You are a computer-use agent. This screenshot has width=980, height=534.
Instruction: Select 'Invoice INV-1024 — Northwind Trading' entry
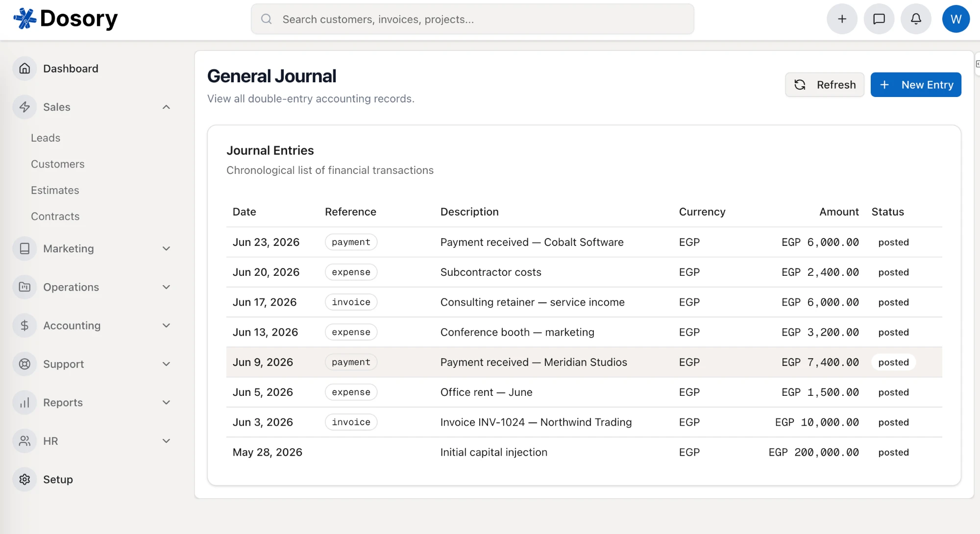click(536, 422)
